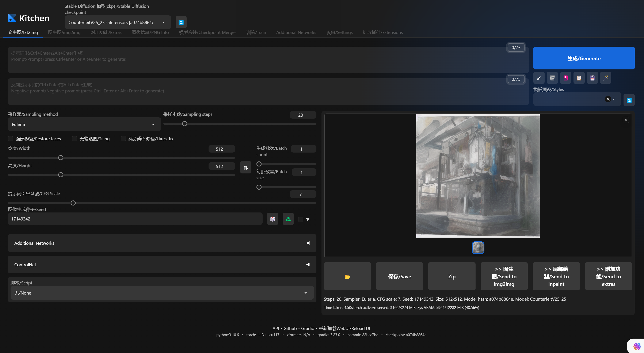Click the trash icon to clear prompt
The height and width of the screenshot is (353, 644).
552,78
